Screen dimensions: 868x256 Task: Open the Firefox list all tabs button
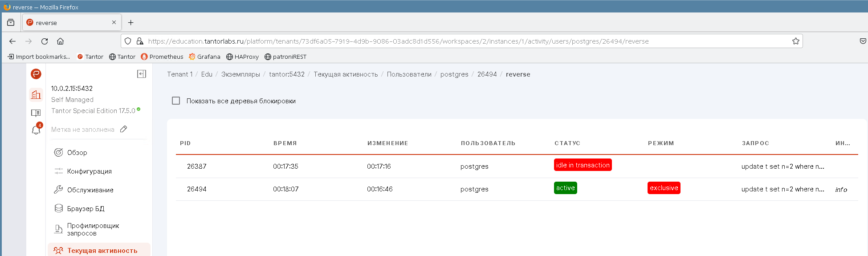[x=11, y=23]
